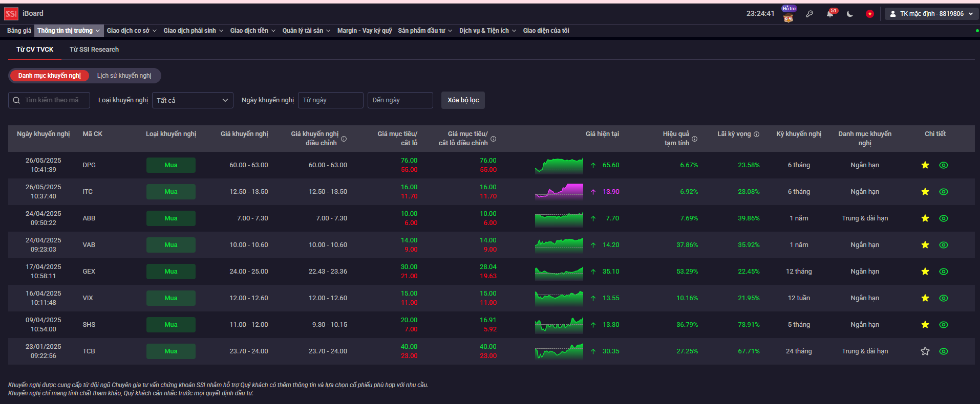
Task: Toggle dark mode moon icon
Action: (x=850, y=14)
